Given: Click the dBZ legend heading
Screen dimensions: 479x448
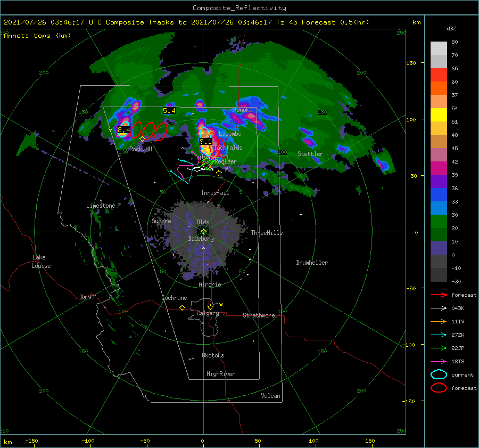Looking at the screenshot, I should 451,29.
